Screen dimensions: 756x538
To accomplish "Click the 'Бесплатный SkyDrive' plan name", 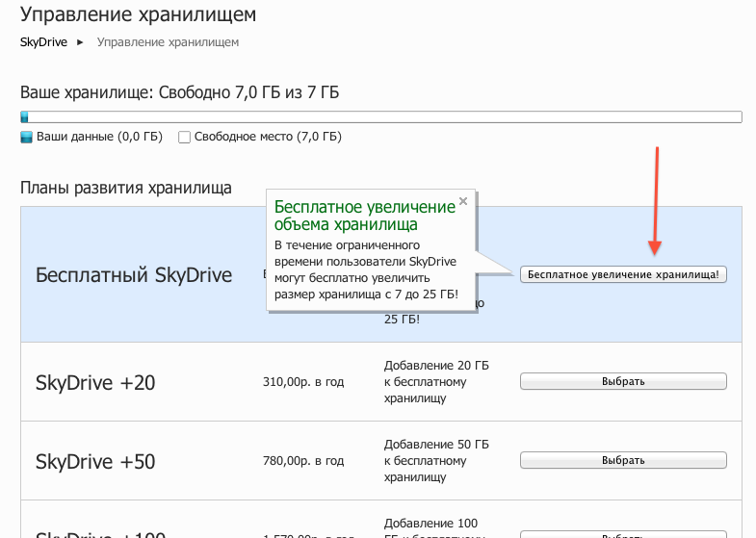I will [x=134, y=275].
